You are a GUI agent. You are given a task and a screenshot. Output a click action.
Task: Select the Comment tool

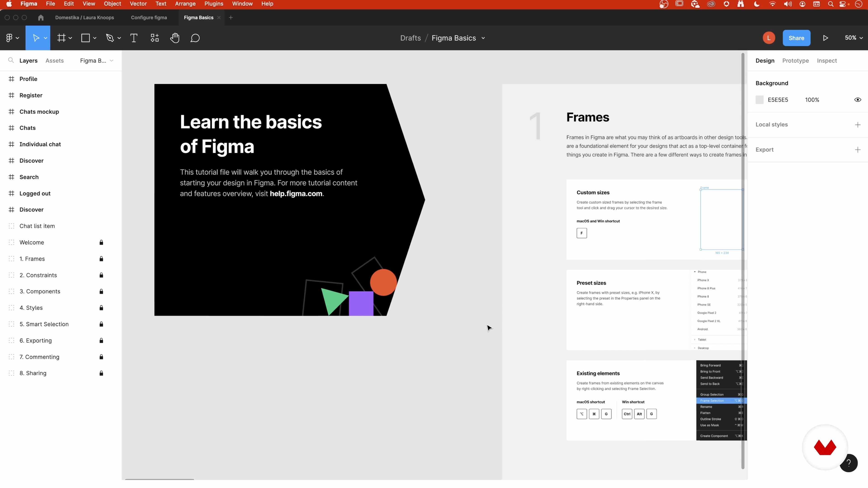tap(195, 38)
